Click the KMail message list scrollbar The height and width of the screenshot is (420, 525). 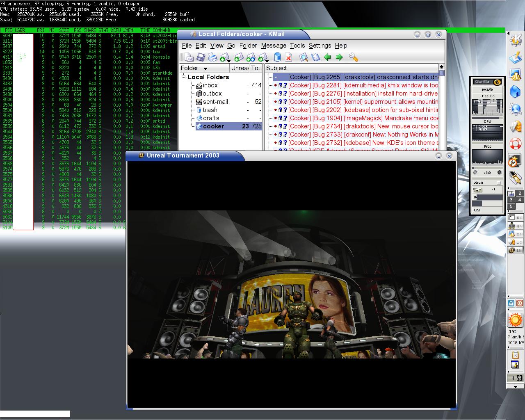(441, 107)
